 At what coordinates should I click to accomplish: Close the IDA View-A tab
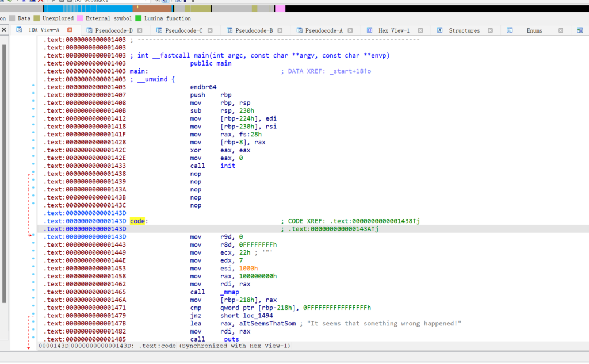(70, 30)
